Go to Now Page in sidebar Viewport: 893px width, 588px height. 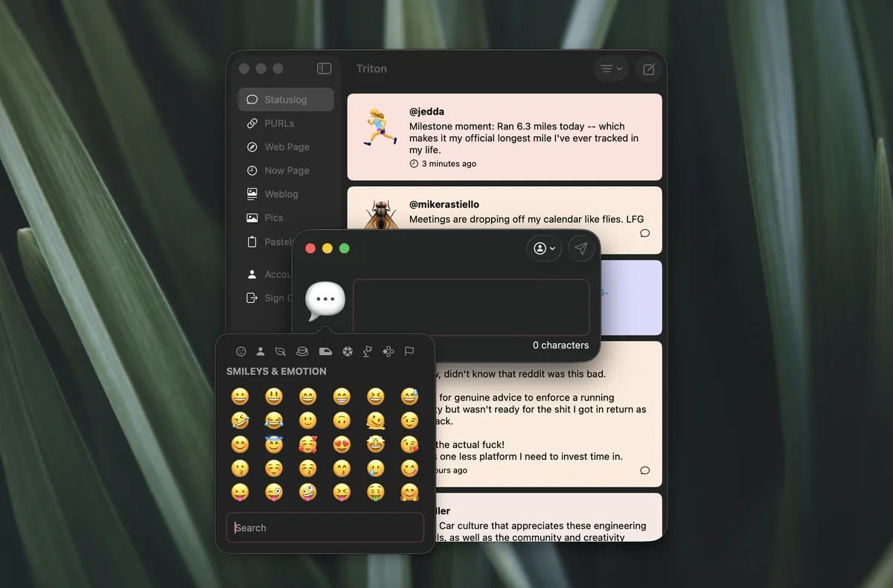point(286,170)
